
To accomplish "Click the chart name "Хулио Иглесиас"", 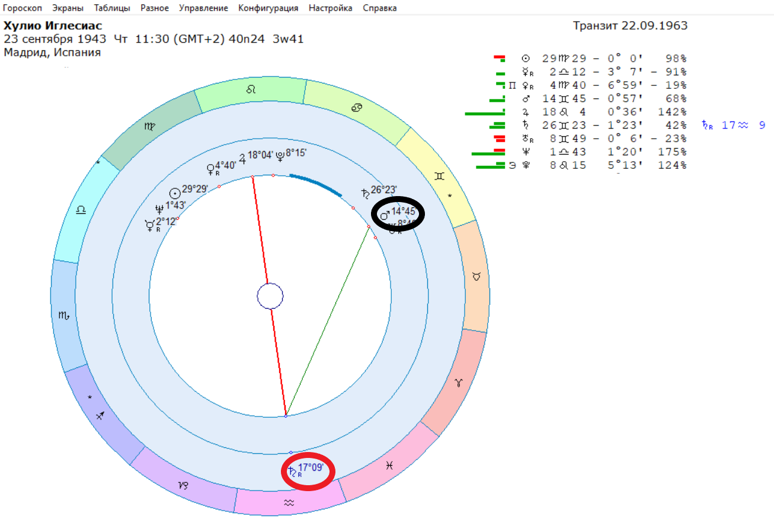I will (x=53, y=26).
